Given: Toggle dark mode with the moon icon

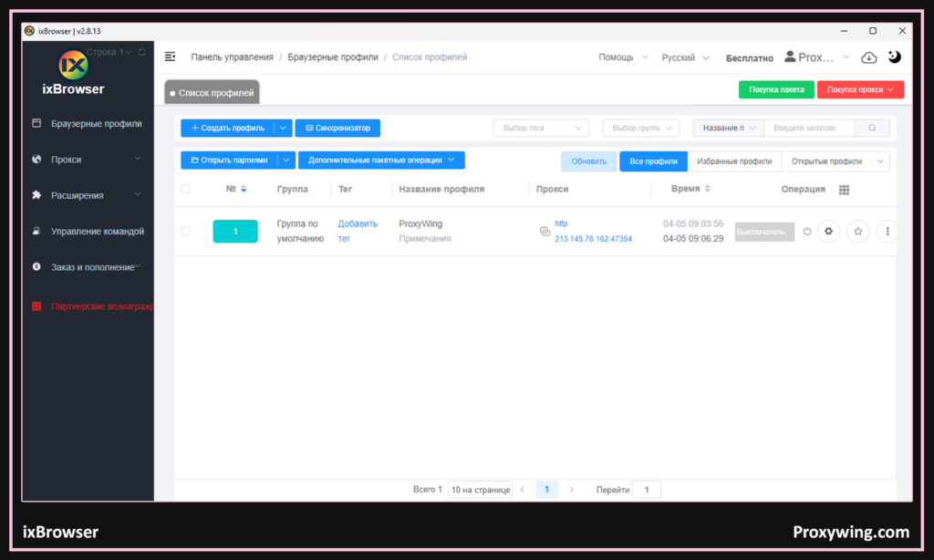Looking at the screenshot, I should (x=894, y=57).
